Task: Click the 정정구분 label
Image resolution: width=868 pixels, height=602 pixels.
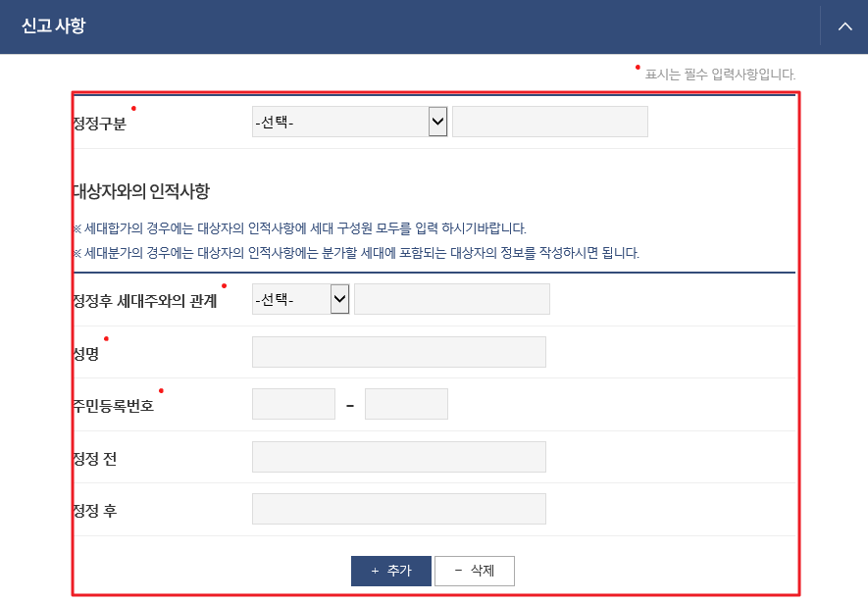Action: coord(100,123)
